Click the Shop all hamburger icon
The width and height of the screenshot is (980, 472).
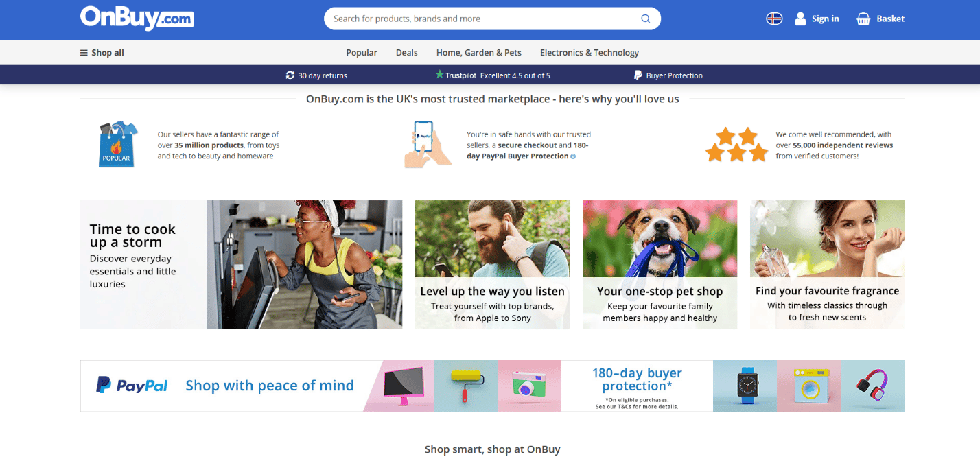[x=84, y=53]
